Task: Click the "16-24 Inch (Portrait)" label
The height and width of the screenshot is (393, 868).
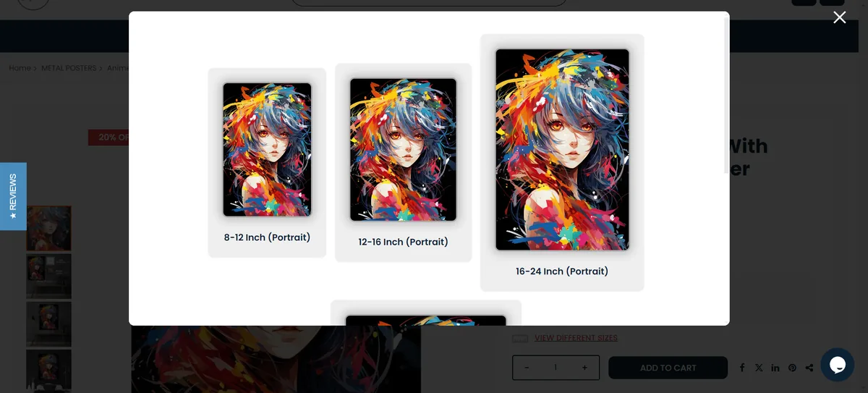Action: point(562,271)
